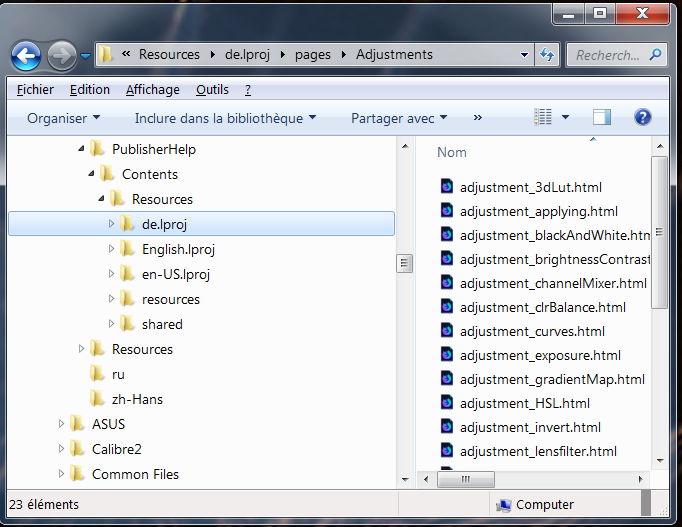Click the Nom column header

[x=451, y=152]
